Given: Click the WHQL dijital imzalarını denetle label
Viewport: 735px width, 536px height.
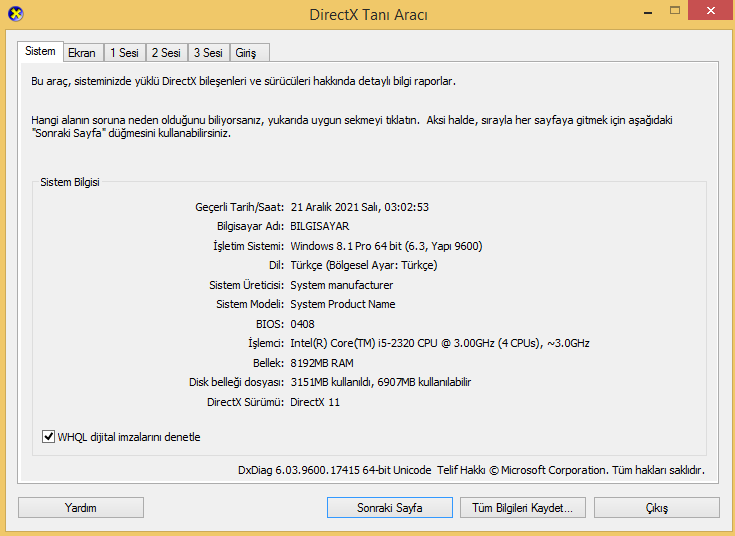Looking at the screenshot, I should pyautogui.click(x=129, y=437).
